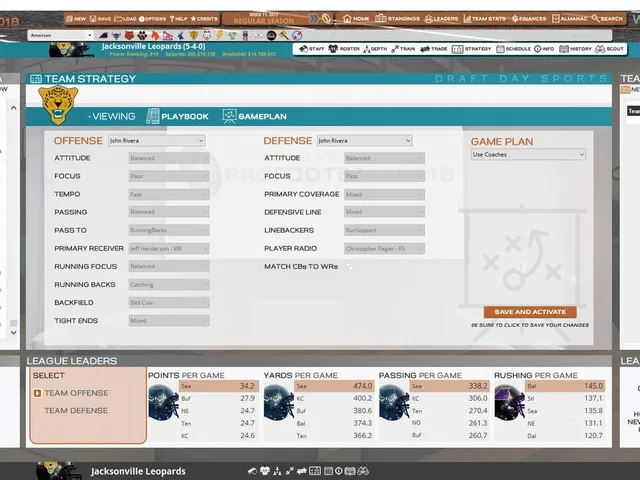The image size is (640, 480).
Task: Open the Offense coach John Rivera dropdown
Action: pyautogui.click(x=157, y=140)
